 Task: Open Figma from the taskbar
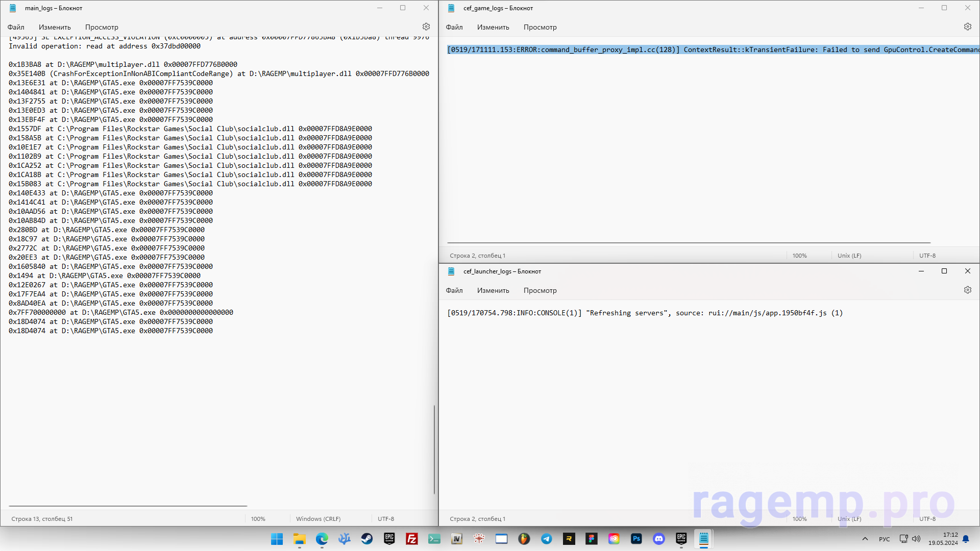point(592,539)
